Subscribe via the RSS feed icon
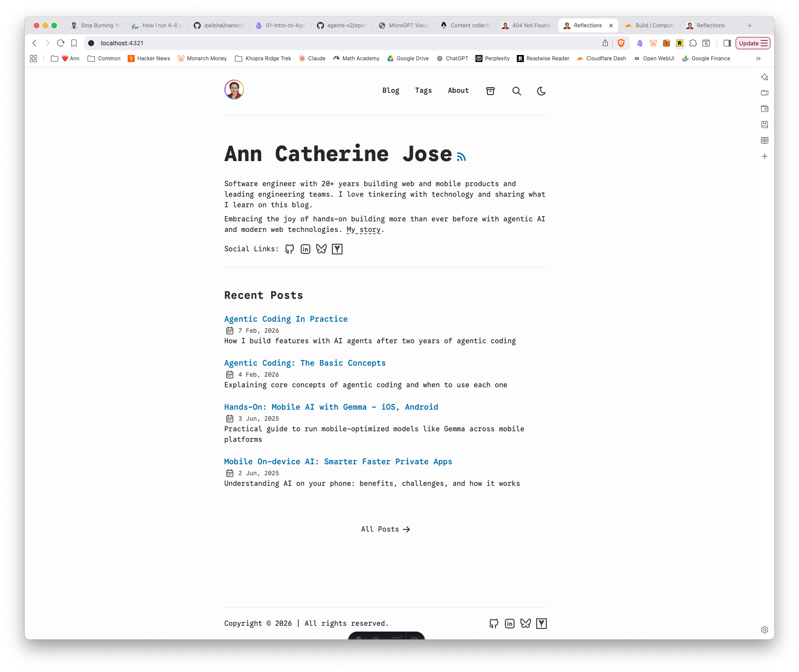Screen dimensions: 799x672 (460, 156)
